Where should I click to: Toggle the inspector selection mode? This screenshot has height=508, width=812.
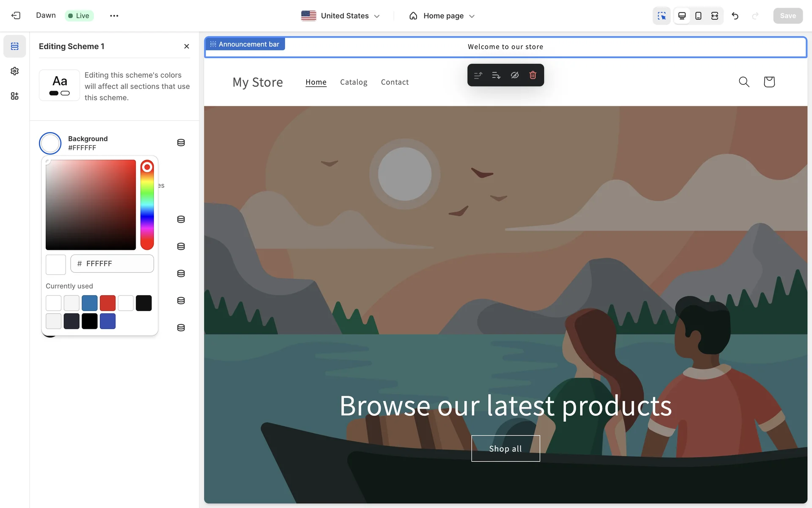[661, 16]
